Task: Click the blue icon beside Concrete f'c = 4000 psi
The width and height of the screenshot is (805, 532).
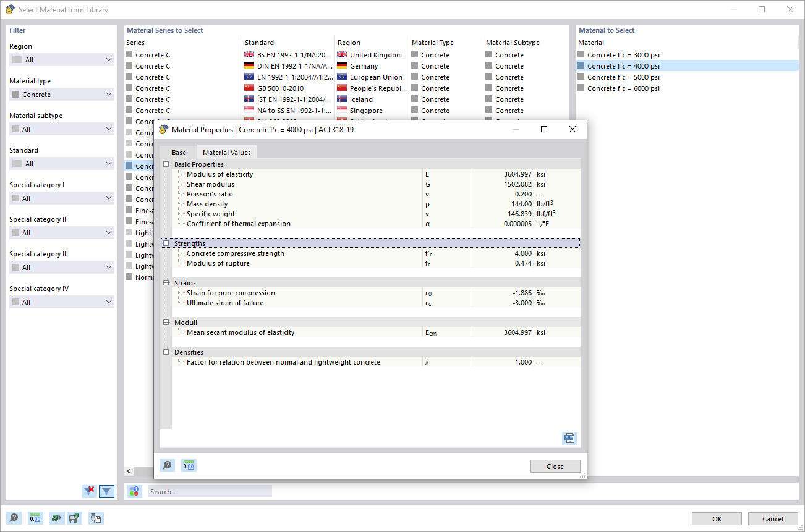Action: [581, 65]
